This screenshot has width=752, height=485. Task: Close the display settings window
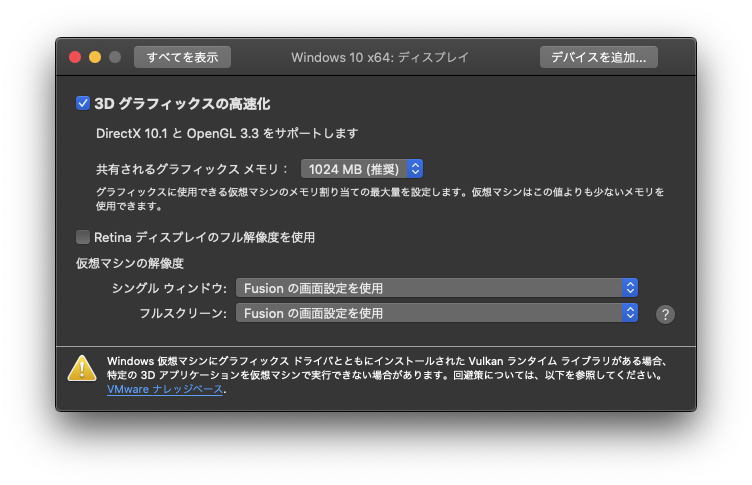[75, 57]
